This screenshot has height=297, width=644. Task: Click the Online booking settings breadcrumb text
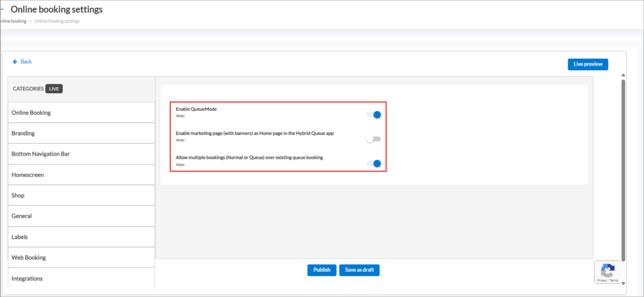pos(57,21)
